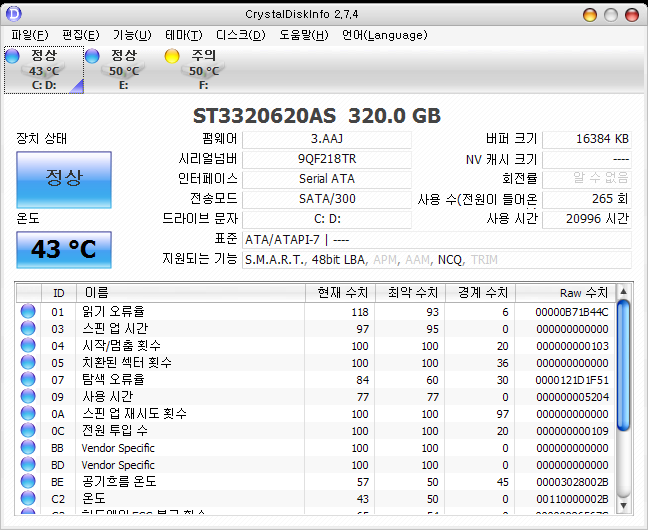Viewport: 648px width, 530px height.
Task: Open the 언어(Language) menu
Action: [385, 35]
